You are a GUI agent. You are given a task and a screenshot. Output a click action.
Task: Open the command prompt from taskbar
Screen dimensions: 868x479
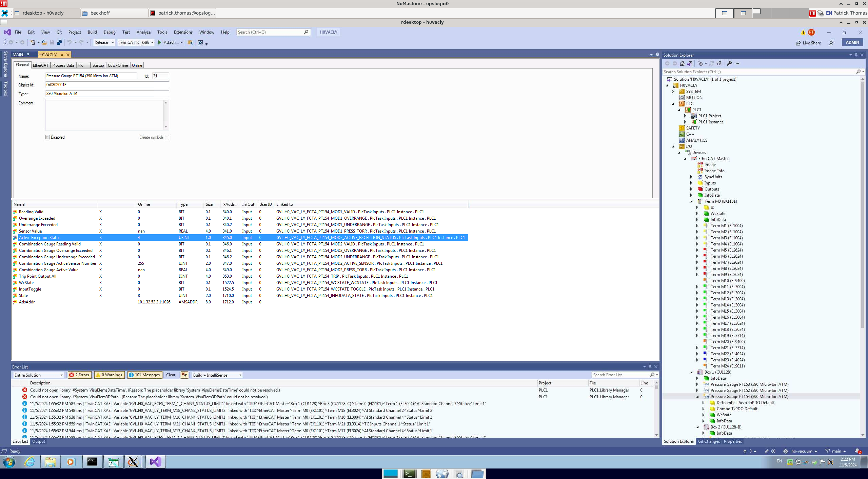click(92, 462)
